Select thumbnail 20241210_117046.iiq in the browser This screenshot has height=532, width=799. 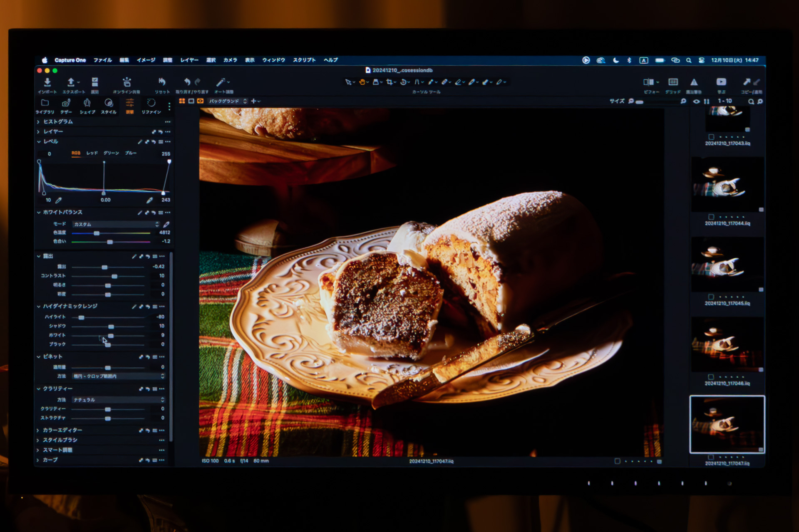(x=727, y=344)
